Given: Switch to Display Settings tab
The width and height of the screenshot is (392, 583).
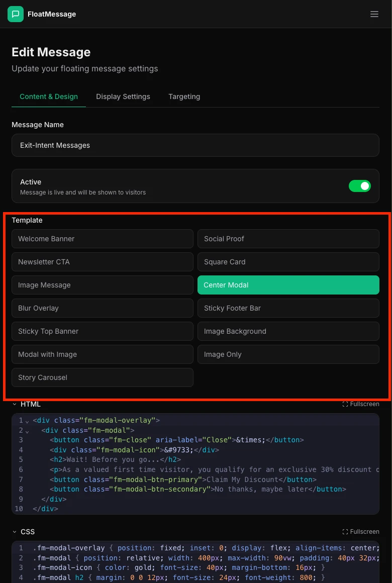Looking at the screenshot, I should [x=123, y=96].
